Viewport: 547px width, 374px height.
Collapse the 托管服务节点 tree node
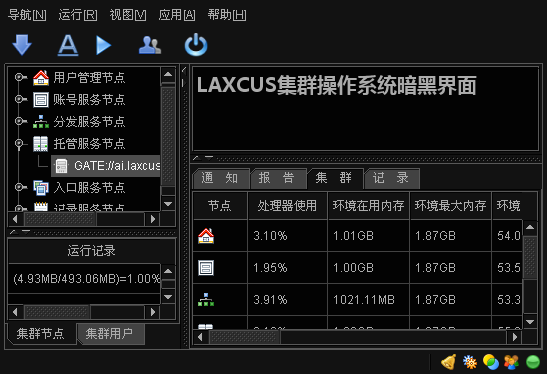pos(20,143)
